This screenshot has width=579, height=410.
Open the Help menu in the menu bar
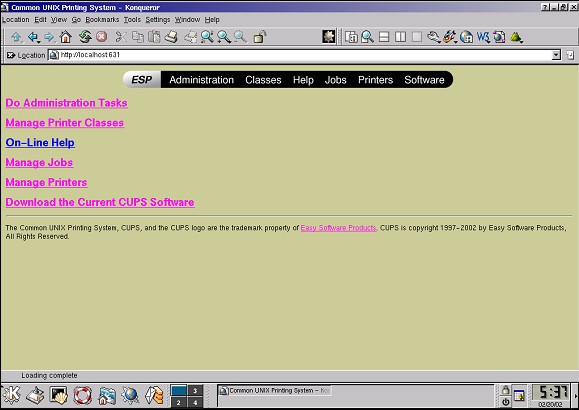[212, 20]
